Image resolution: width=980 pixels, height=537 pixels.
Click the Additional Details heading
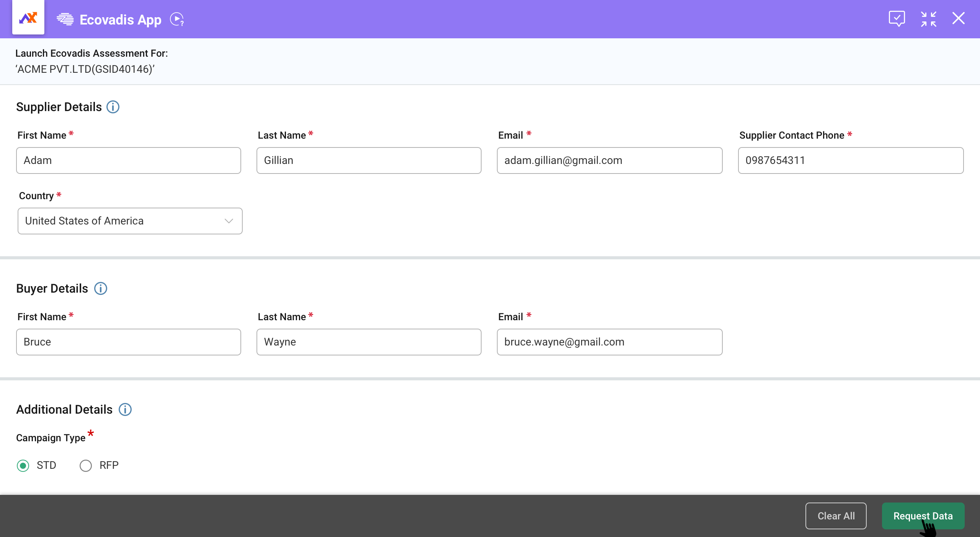point(64,409)
